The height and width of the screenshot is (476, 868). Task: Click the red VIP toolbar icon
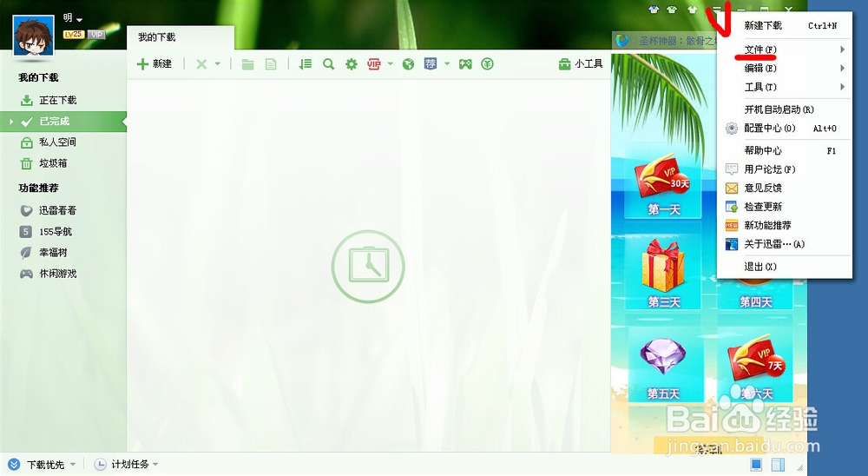(x=374, y=64)
